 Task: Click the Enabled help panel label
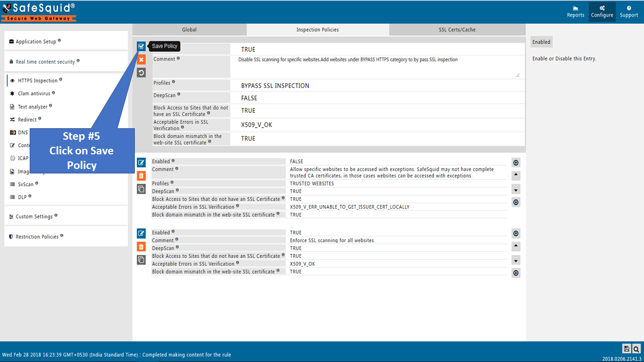[x=541, y=42]
